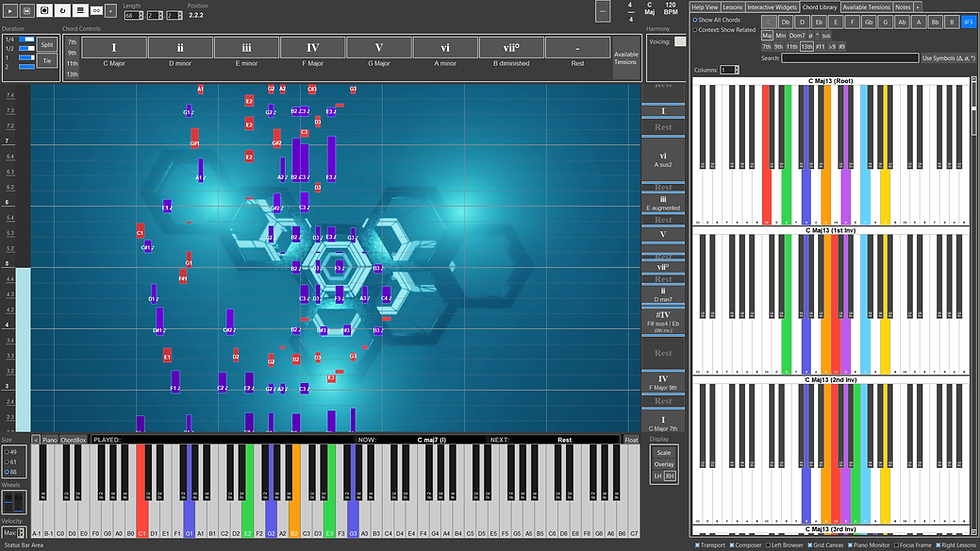Select the Min chord quality filter
The image size is (980, 551).
781,36
